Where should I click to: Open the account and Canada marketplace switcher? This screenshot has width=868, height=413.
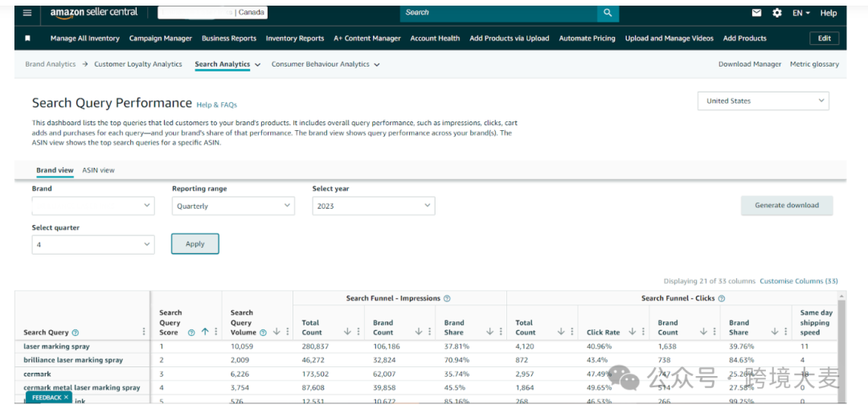click(x=212, y=12)
